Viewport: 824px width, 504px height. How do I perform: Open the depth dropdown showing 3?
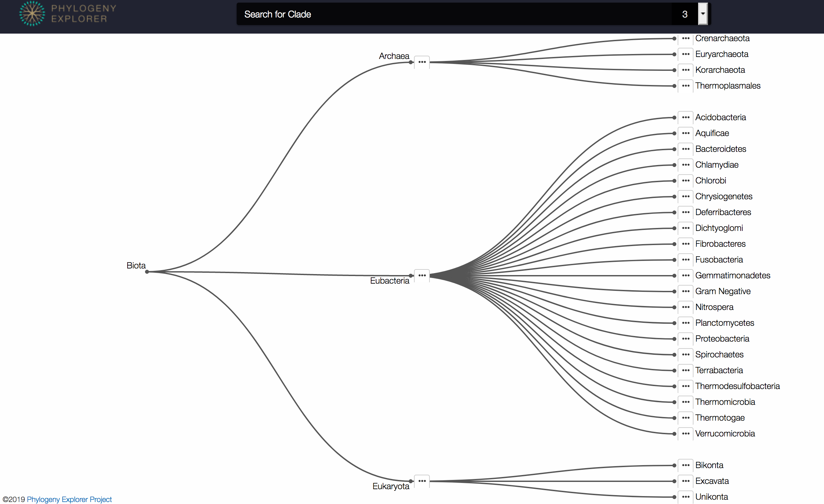[x=703, y=14]
